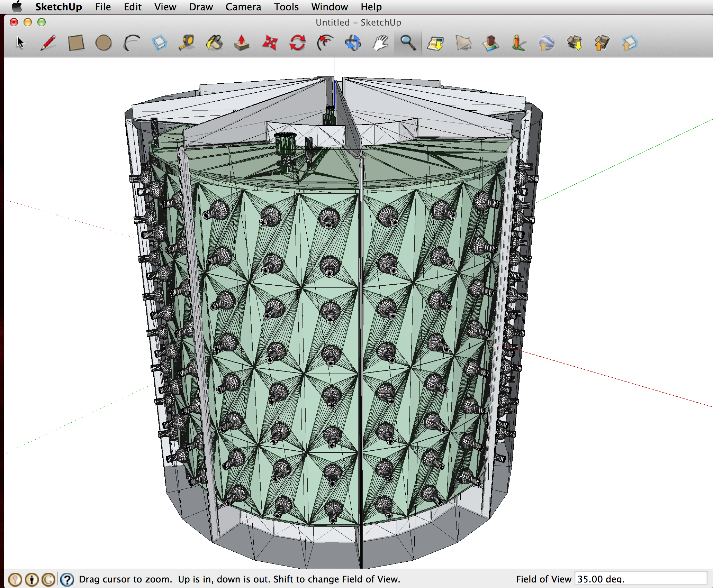This screenshot has width=713, height=588.
Task: Click the Add New Building icon
Action: pyautogui.click(x=491, y=43)
